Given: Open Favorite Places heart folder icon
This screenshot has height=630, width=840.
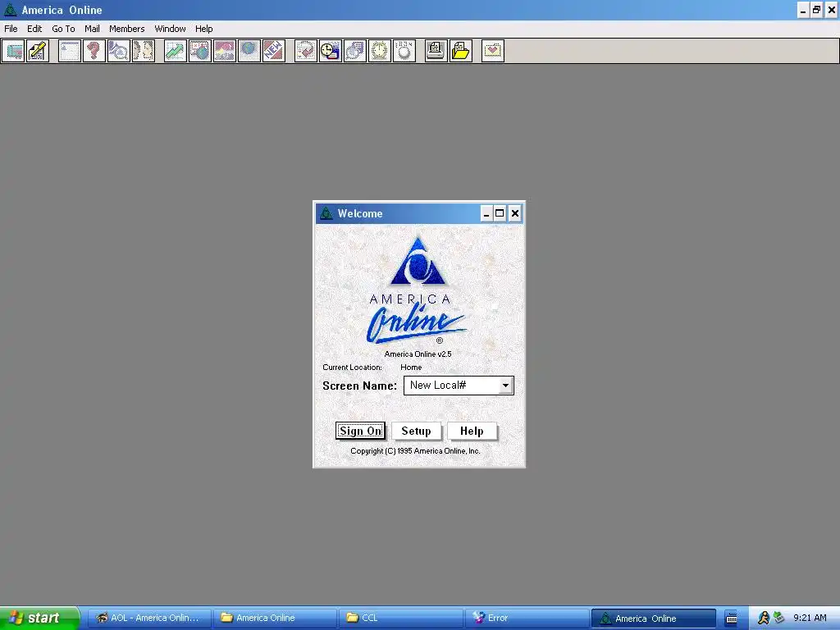Looking at the screenshot, I should 493,51.
